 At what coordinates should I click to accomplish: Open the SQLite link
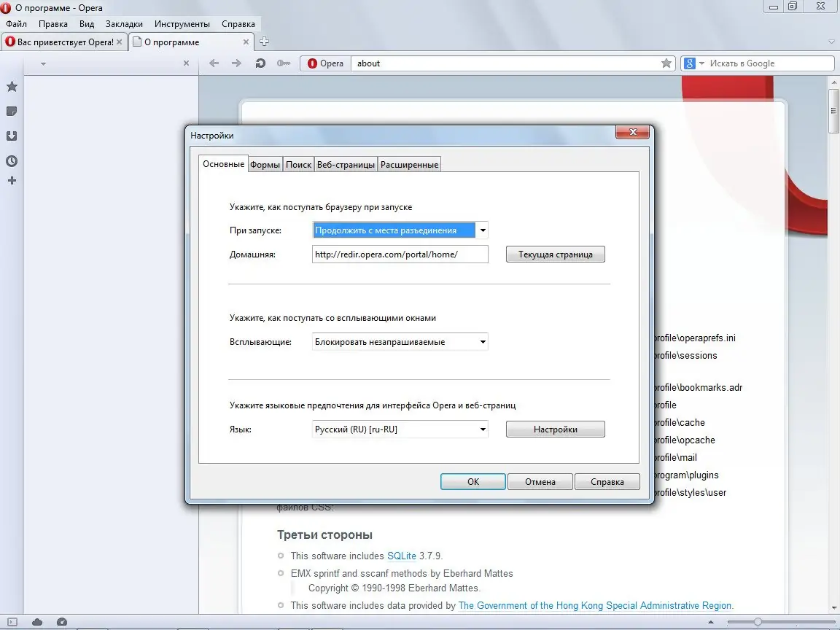click(x=402, y=556)
